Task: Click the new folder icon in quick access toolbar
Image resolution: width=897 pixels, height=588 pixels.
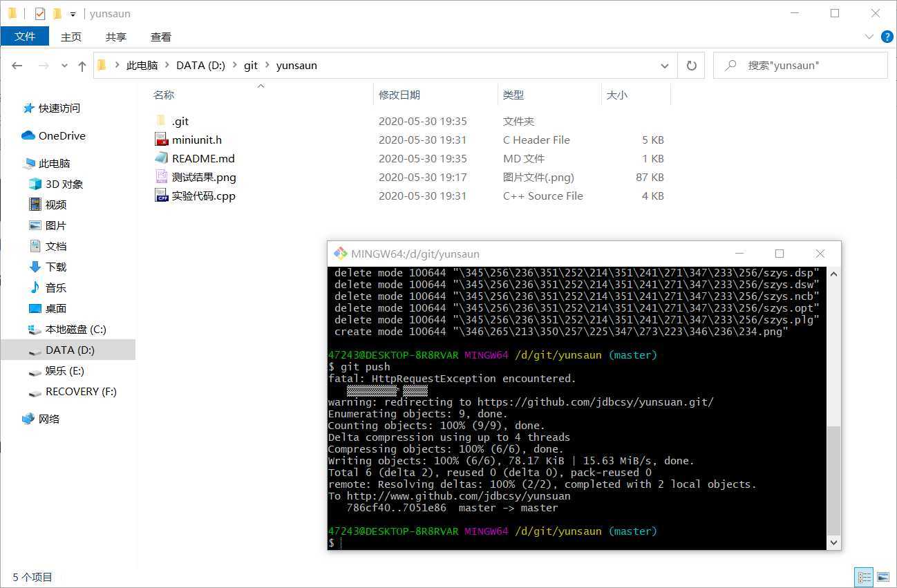Action: [x=57, y=13]
